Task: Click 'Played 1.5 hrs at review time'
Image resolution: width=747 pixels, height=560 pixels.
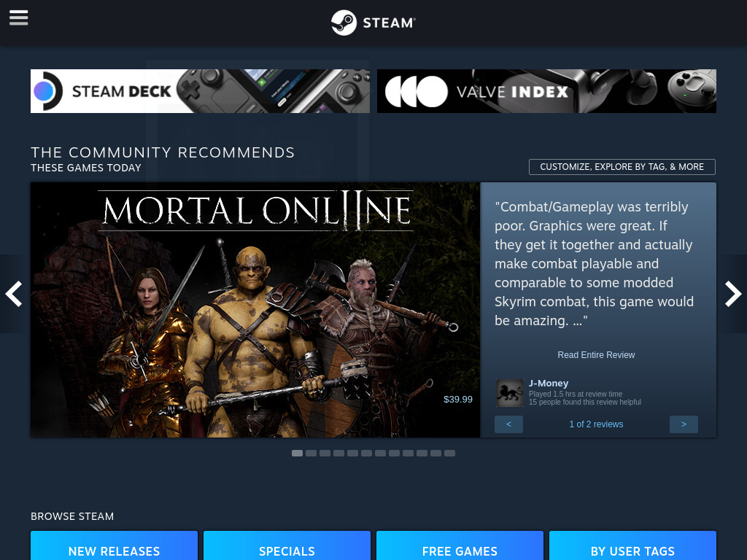Action: coord(576,394)
